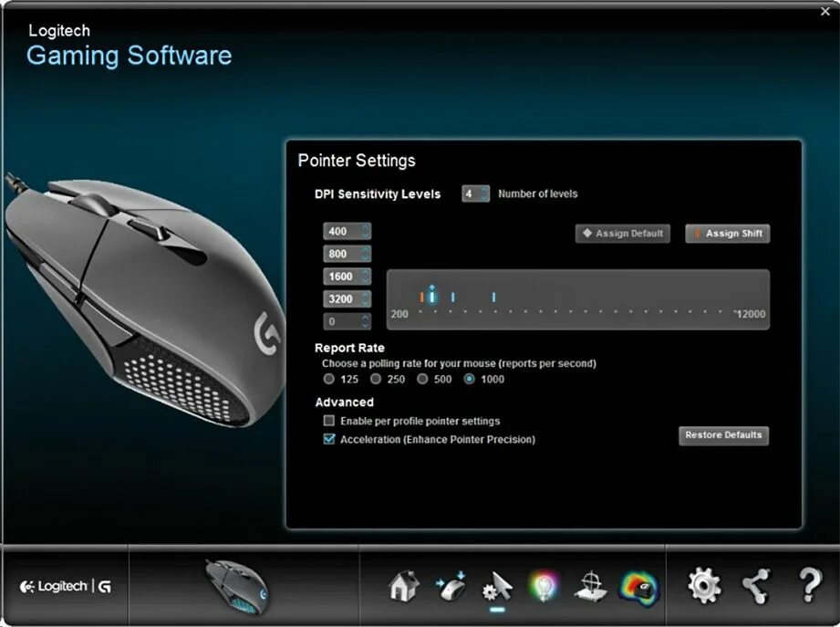Click the Assign Shift button

pyautogui.click(x=728, y=233)
